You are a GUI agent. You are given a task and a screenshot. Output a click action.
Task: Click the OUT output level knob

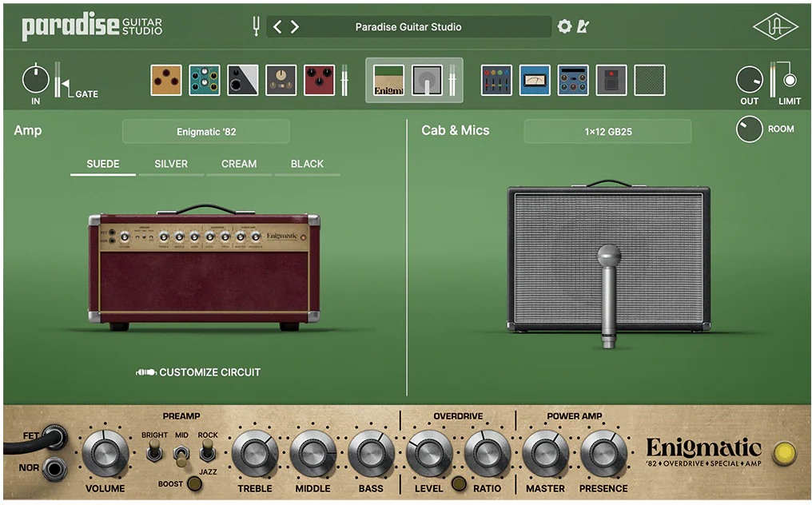coord(750,80)
